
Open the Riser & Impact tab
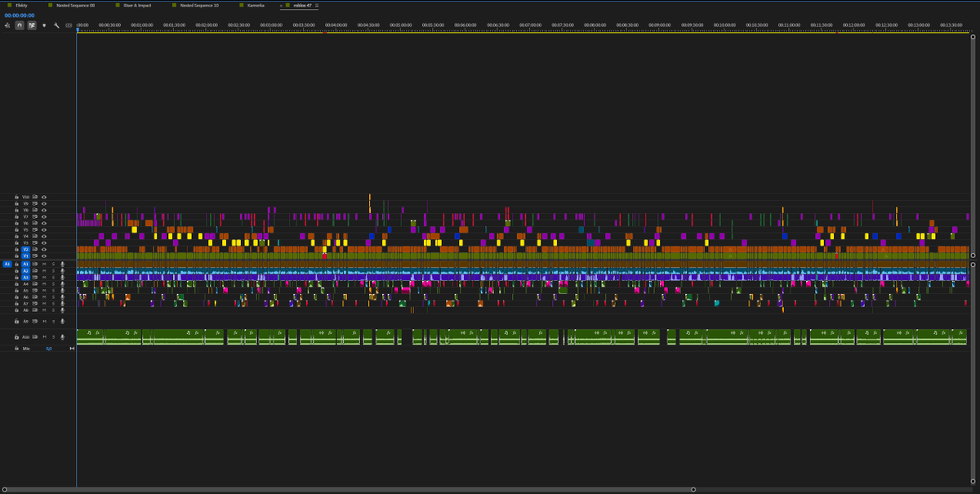[x=138, y=5]
